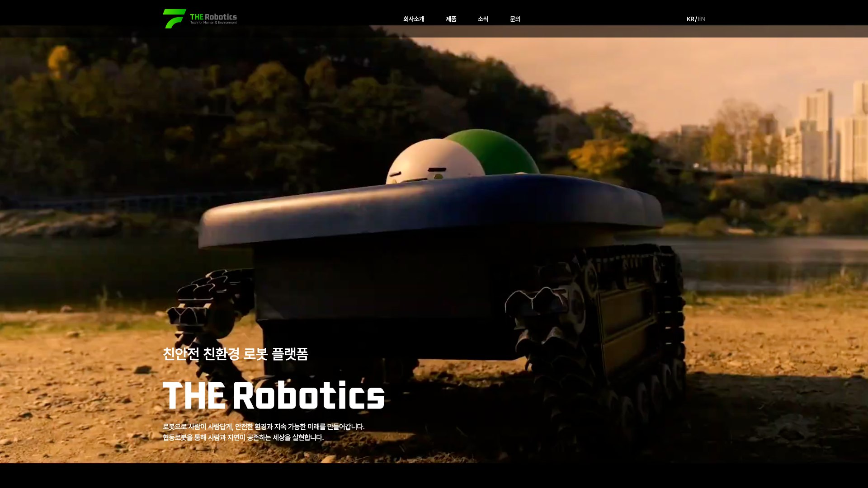This screenshot has height=488, width=868.
Task: Open the 제품 menu
Action: tap(451, 19)
